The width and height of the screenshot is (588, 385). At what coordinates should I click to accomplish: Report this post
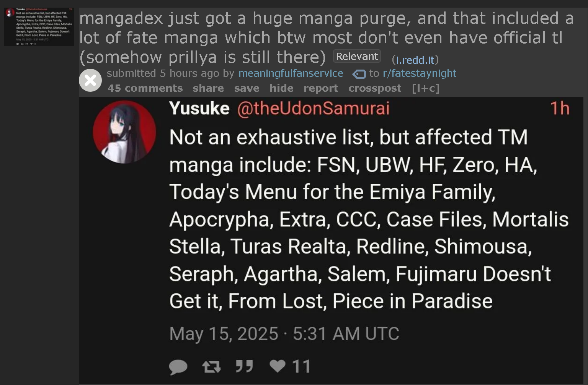(x=321, y=88)
